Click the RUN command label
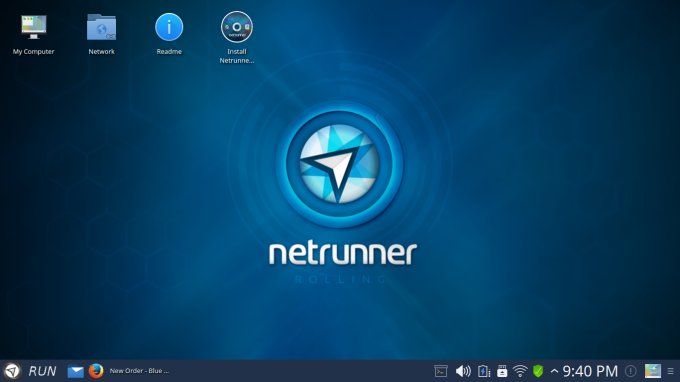The width and height of the screenshot is (680, 382). (x=42, y=371)
